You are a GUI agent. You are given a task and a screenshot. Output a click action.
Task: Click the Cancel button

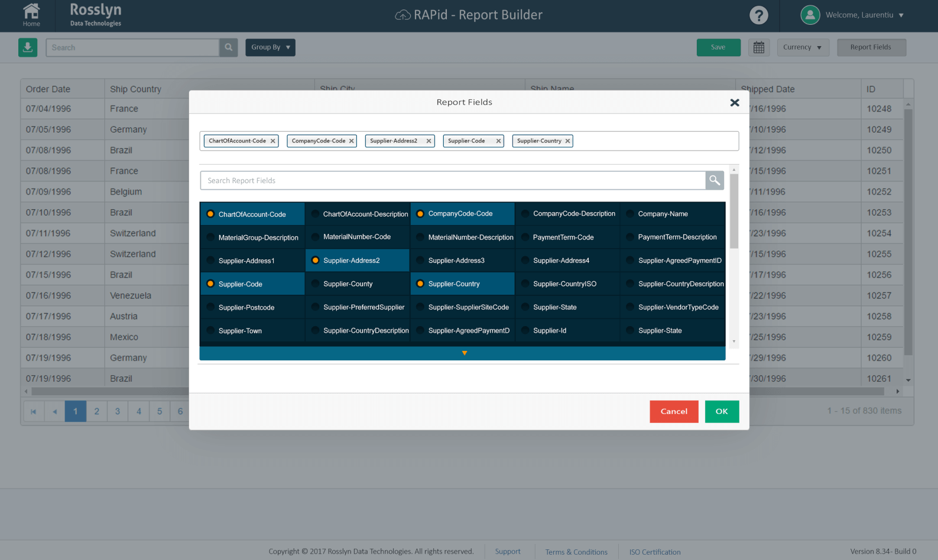(674, 412)
